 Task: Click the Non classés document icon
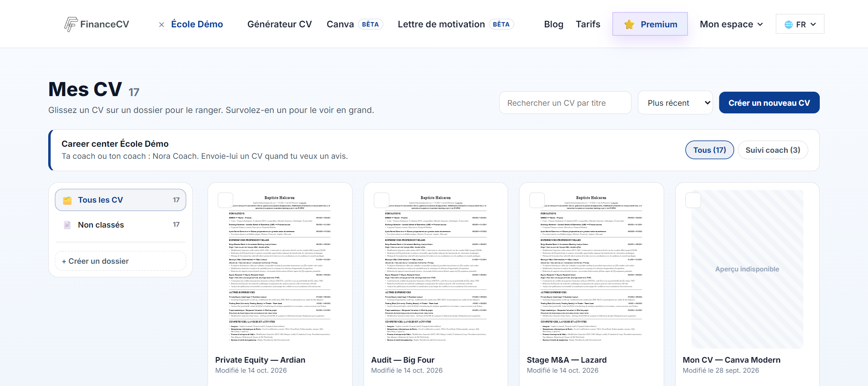[68, 225]
